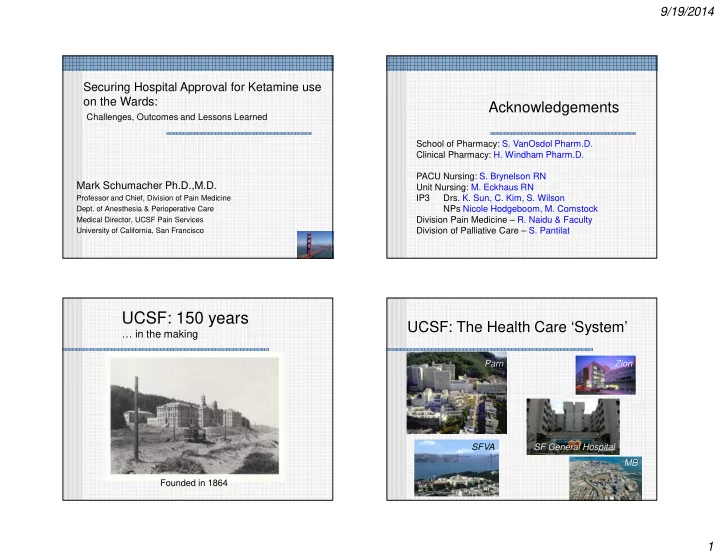
Task: Click the name 'H. Windham Pharm.D.'
Action: tap(538, 155)
